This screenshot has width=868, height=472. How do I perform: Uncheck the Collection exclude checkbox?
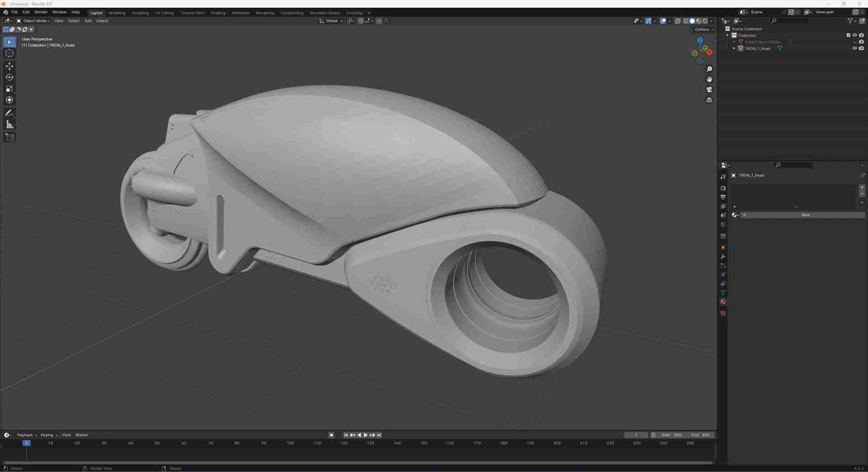pyautogui.click(x=848, y=35)
